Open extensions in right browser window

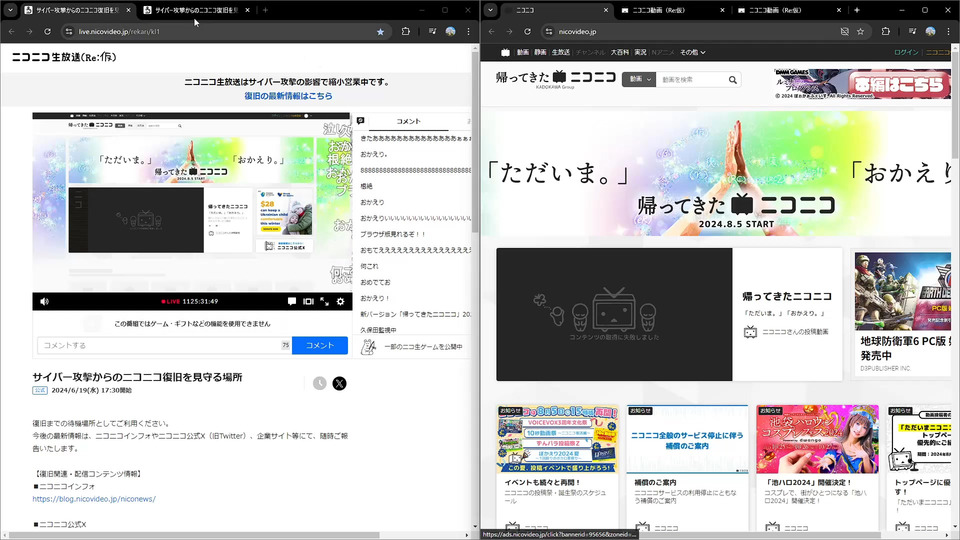[885, 31]
